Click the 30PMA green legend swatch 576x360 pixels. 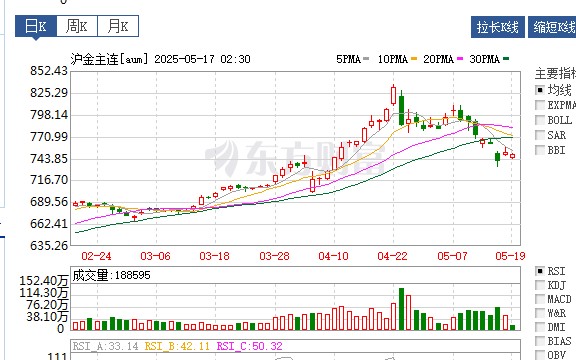coord(506,59)
